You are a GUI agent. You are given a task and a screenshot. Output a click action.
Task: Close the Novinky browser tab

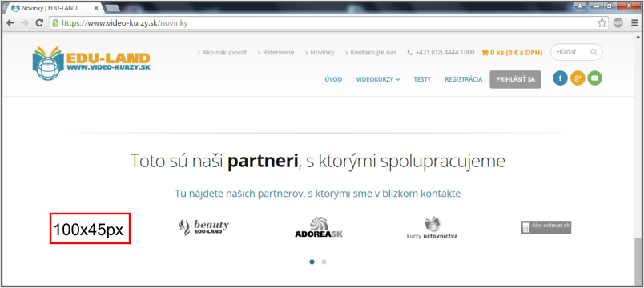tap(95, 8)
